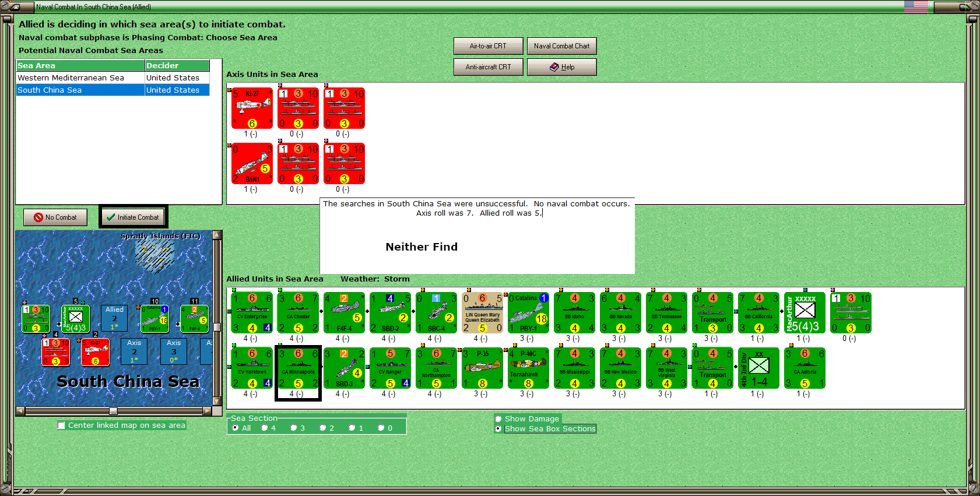Click the No Combat button
Screen dimensions: 980x496
point(55,217)
